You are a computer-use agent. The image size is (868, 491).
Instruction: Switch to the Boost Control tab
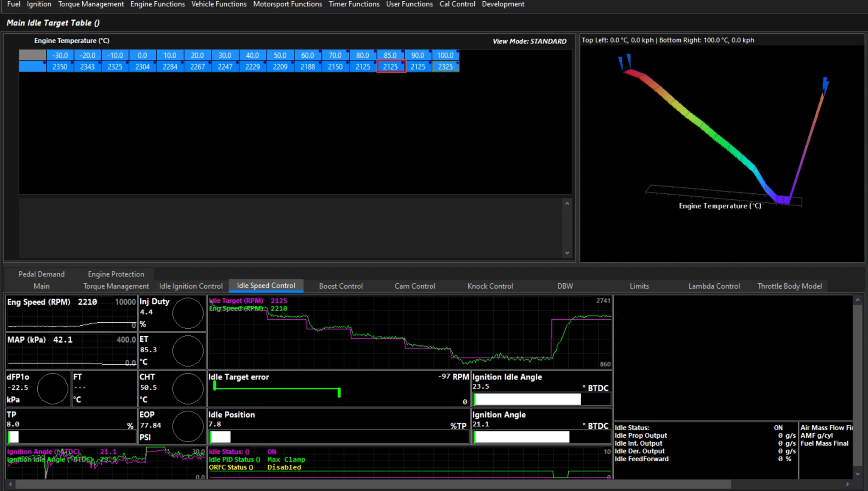point(341,286)
